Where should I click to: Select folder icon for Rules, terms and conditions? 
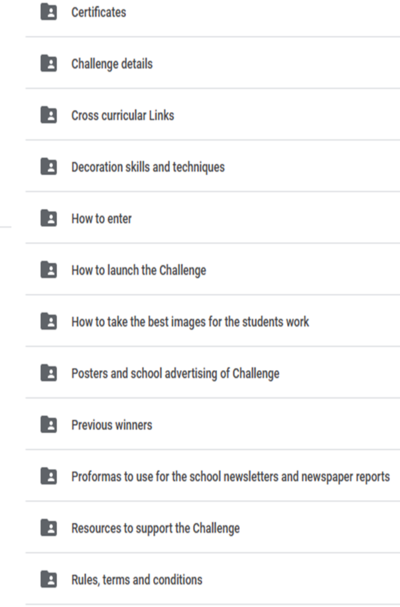(49, 580)
